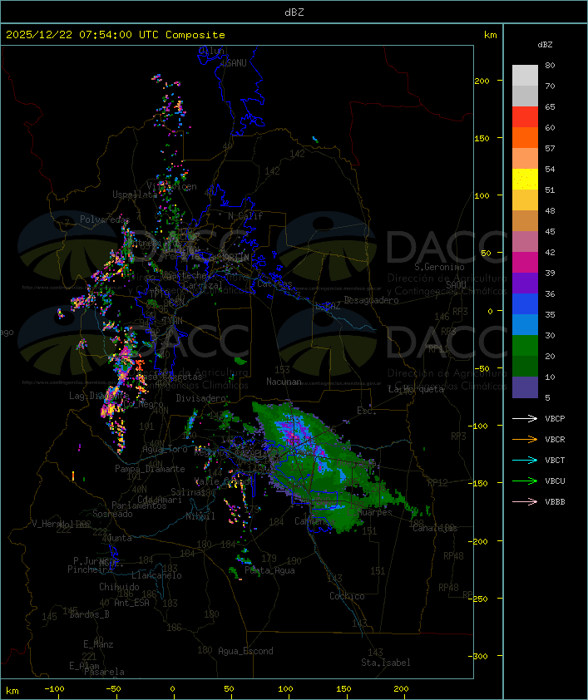This screenshot has width=588, height=700.
Task: Click the VBCU legend label
Action: [x=555, y=481]
